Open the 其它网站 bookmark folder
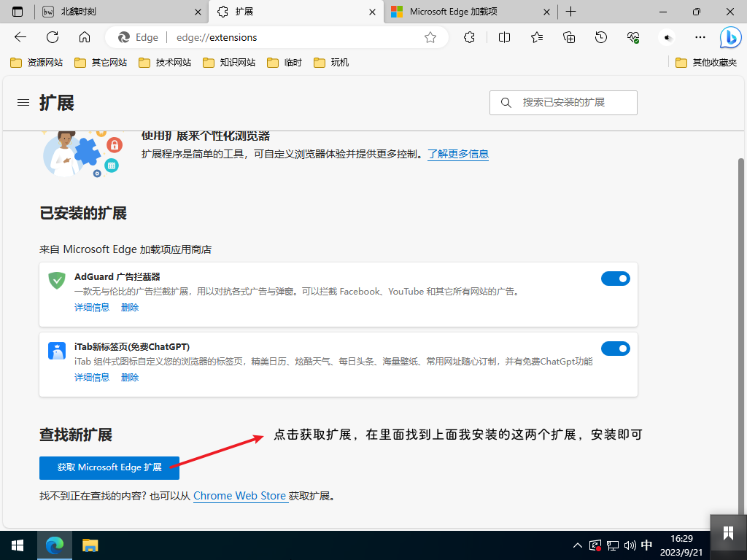 tap(101, 63)
